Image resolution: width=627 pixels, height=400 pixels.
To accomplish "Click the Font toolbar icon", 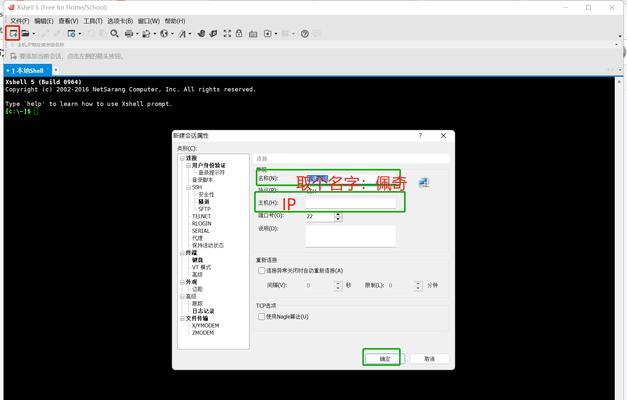I will tap(182, 34).
